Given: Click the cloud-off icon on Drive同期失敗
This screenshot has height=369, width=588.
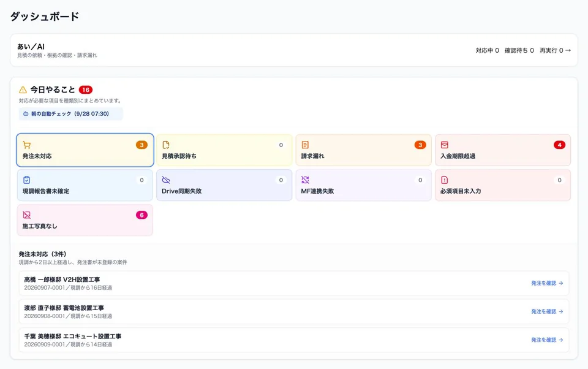Looking at the screenshot, I should pyautogui.click(x=166, y=180).
